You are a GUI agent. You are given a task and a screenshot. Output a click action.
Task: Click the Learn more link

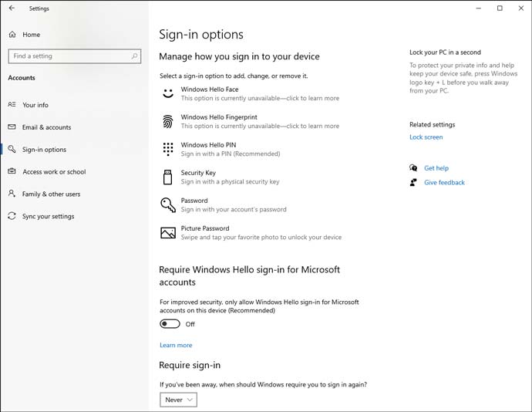click(x=176, y=345)
